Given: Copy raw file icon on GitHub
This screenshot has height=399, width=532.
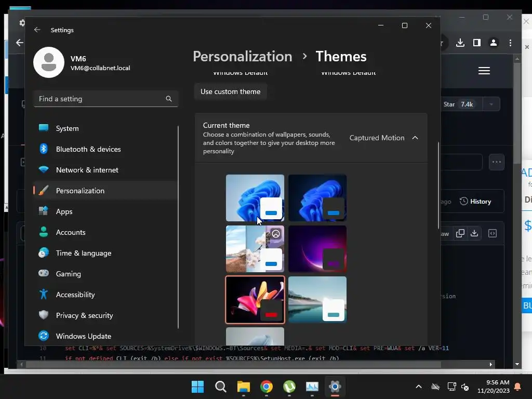Looking at the screenshot, I should pos(460,233).
